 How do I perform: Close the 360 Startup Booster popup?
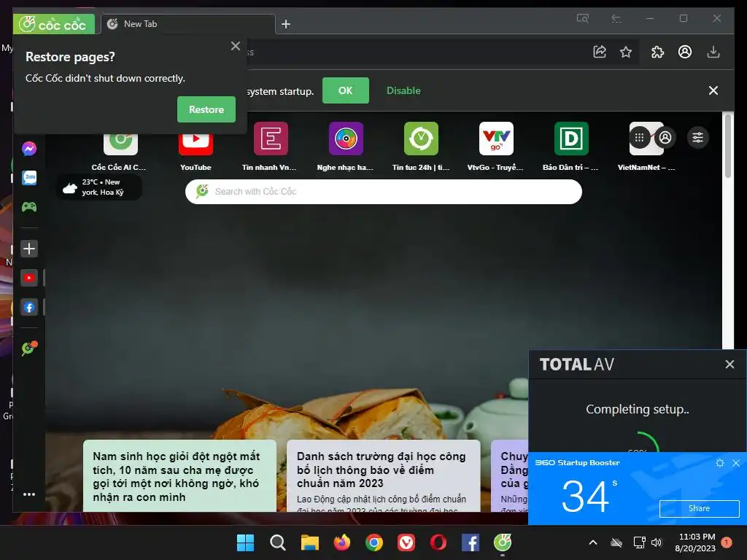pos(736,463)
